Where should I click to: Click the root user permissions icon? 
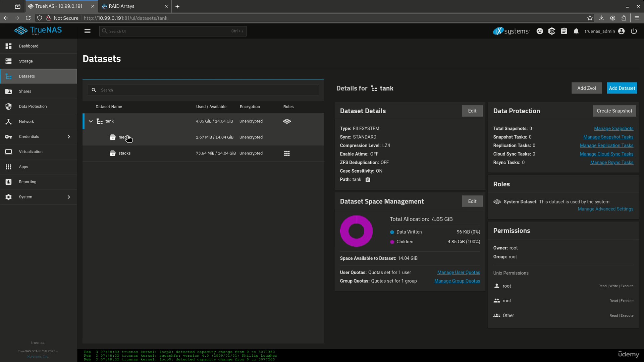(x=497, y=286)
